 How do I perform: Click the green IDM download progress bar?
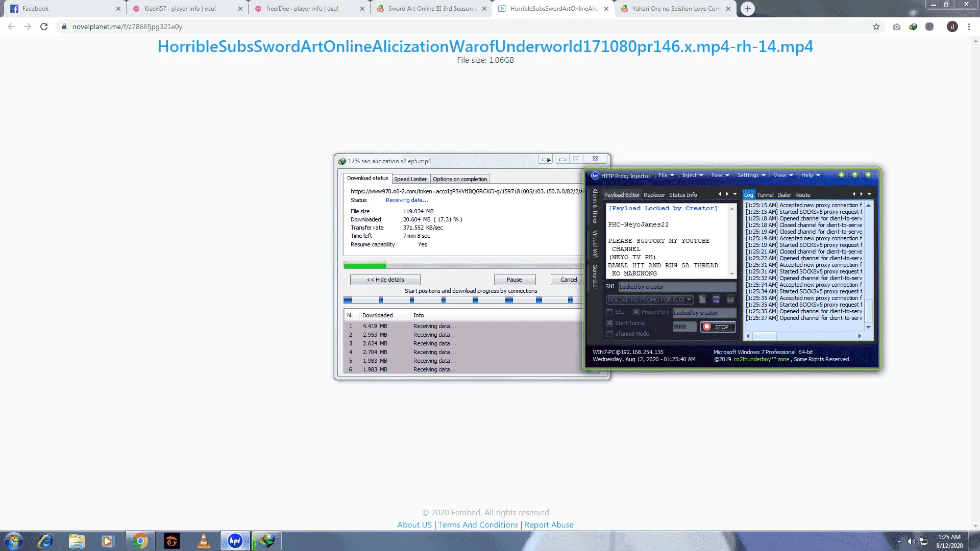pos(365,265)
